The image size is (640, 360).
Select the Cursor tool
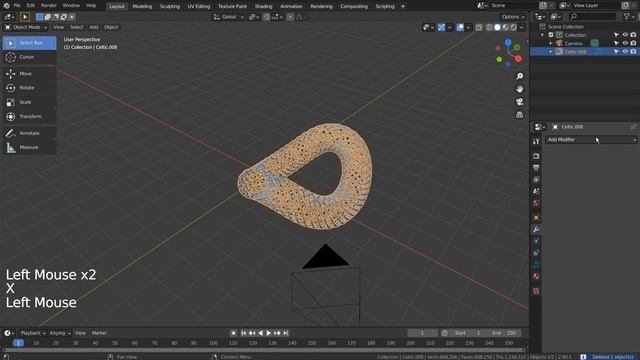[29, 57]
